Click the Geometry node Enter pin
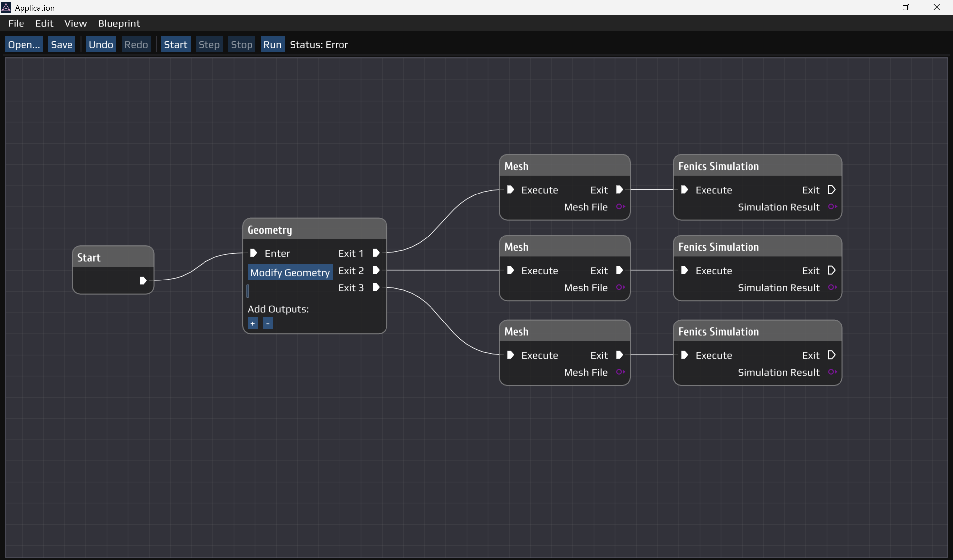 (254, 253)
